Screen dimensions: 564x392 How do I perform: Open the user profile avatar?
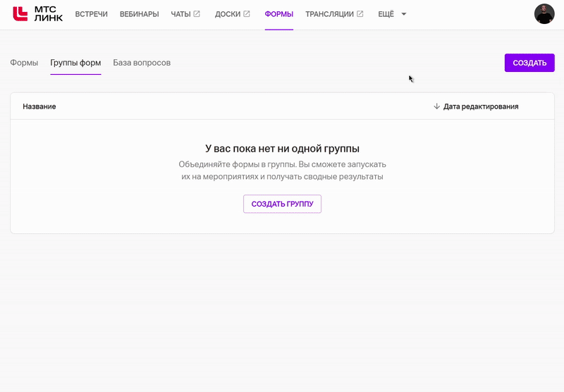pos(544,14)
